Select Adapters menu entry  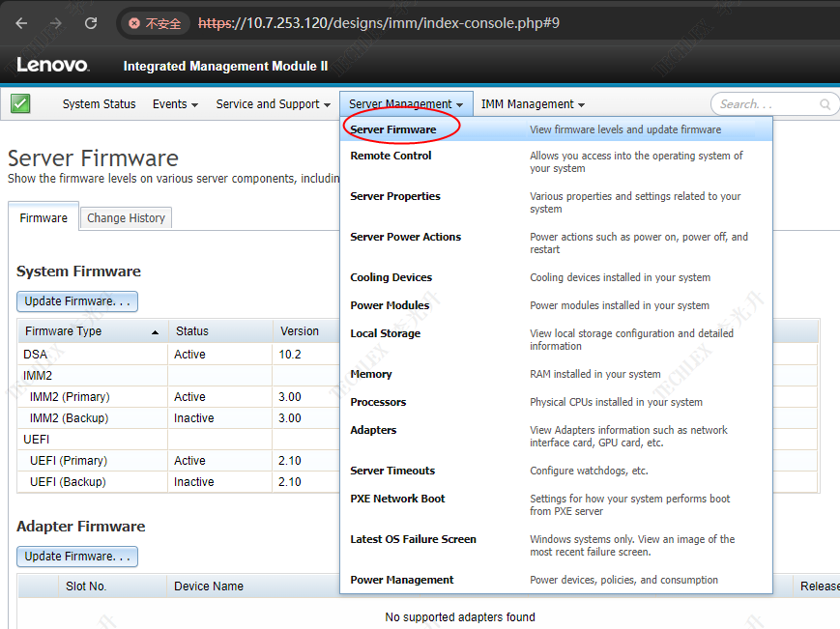coord(556,437)
